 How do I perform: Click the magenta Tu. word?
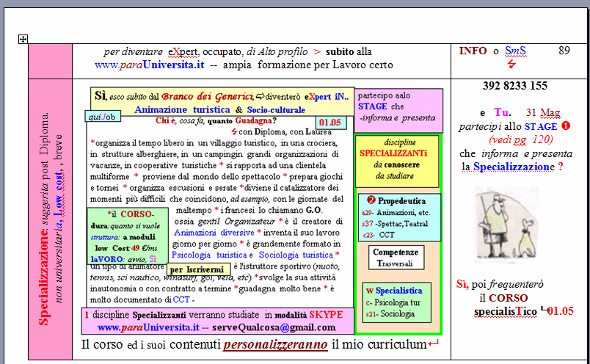tap(503, 112)
